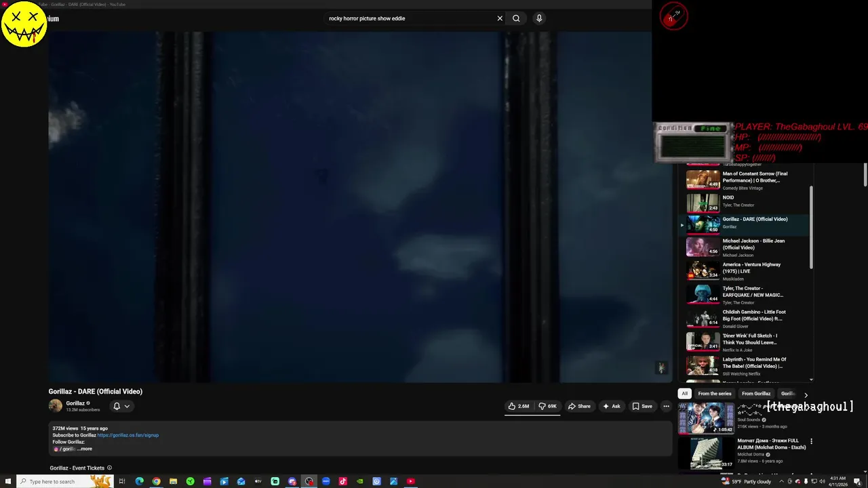The width and height of the screenshot is (868, 488).
Task: Follow the gorillaz.os.fan/signup link
Action: pyautogui.click(x=128, y=435)
